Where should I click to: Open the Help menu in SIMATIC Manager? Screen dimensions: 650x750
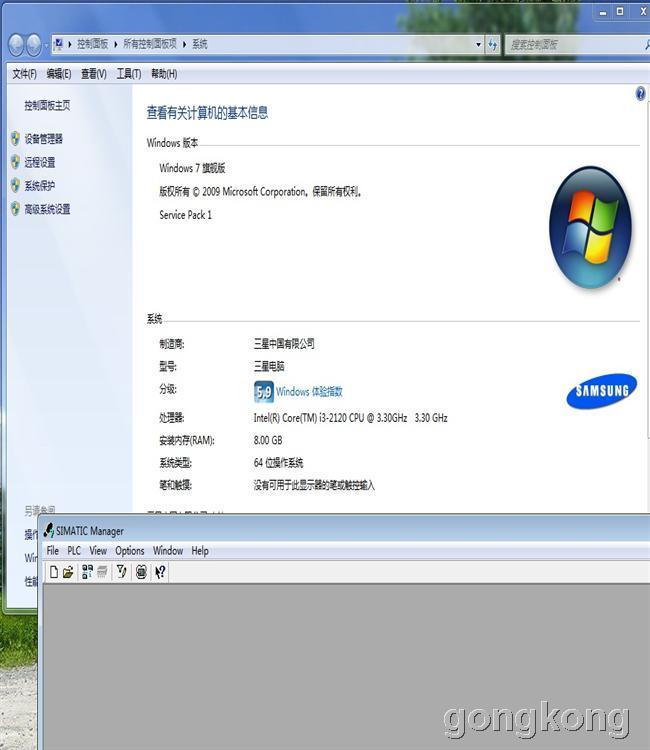click(x=200, y=551)
